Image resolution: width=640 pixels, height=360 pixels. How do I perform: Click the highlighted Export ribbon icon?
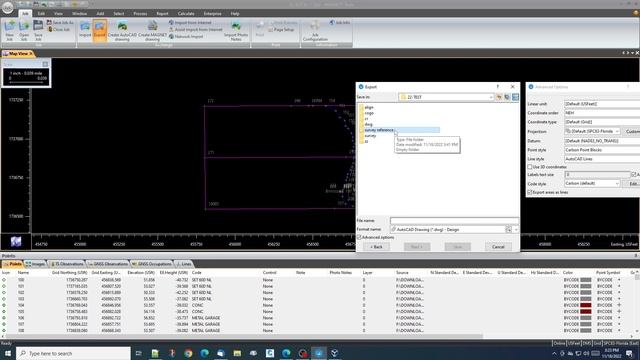pos(99,30)
